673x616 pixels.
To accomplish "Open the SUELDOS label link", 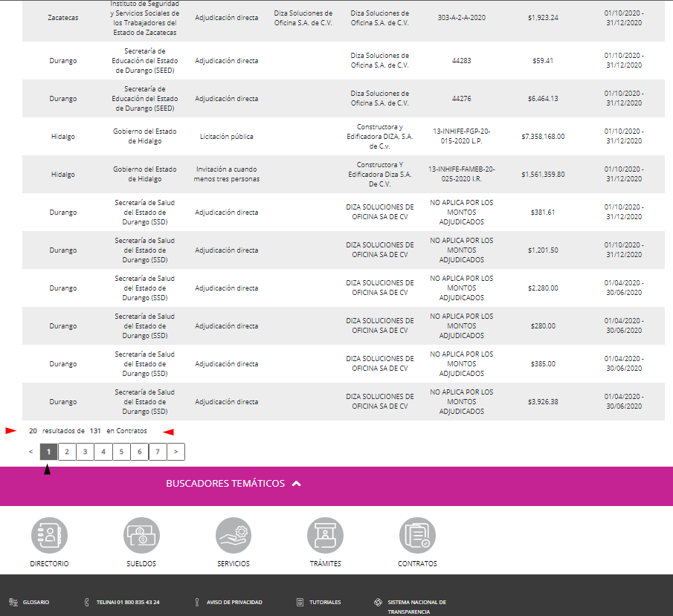I will [x=141, y=563].
